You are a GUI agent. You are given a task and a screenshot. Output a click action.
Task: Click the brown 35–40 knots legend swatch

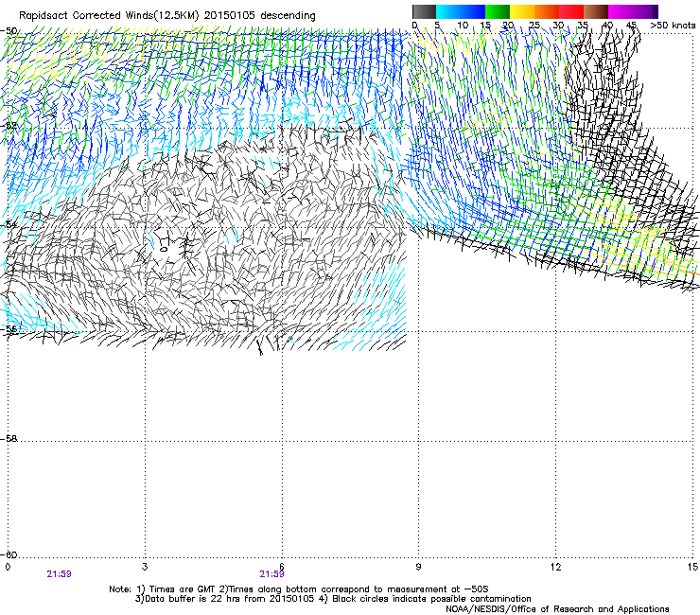point(596,11)
